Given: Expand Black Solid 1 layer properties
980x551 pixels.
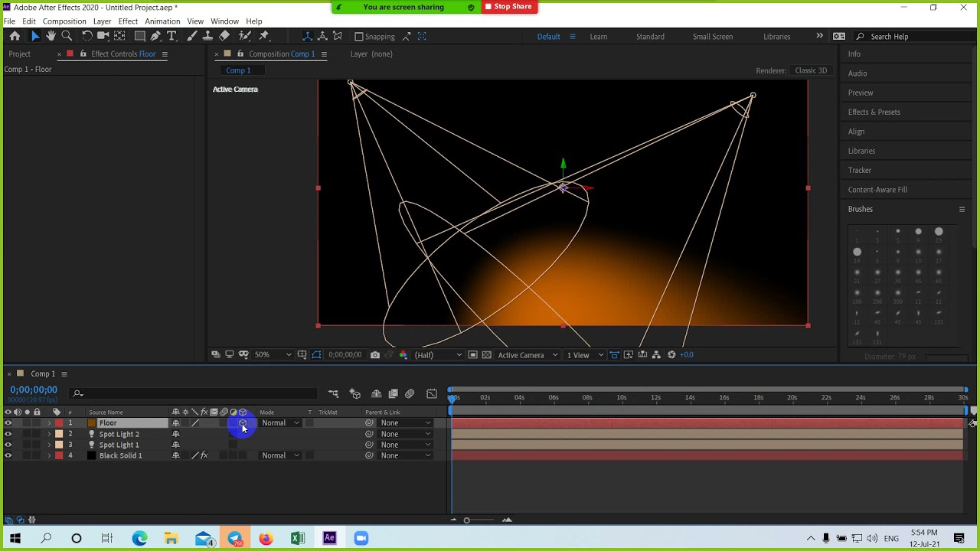Looking at the screenshot, I should (49, 455).
